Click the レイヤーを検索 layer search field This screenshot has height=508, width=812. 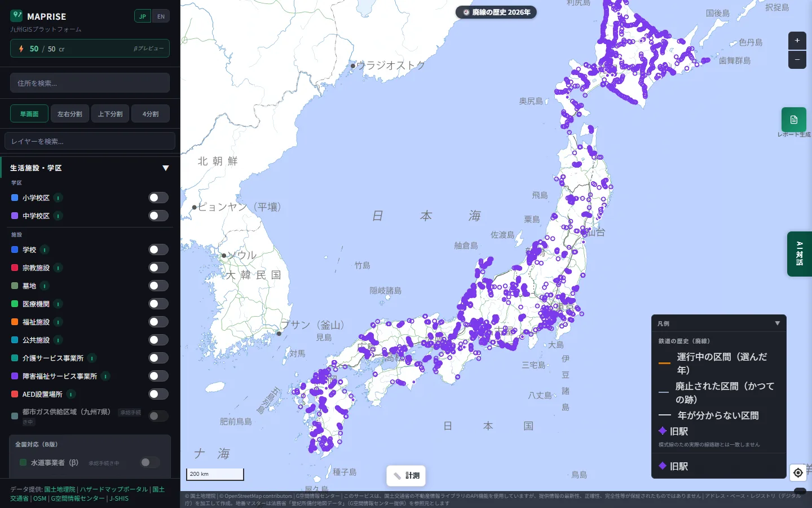coord(90,141)
